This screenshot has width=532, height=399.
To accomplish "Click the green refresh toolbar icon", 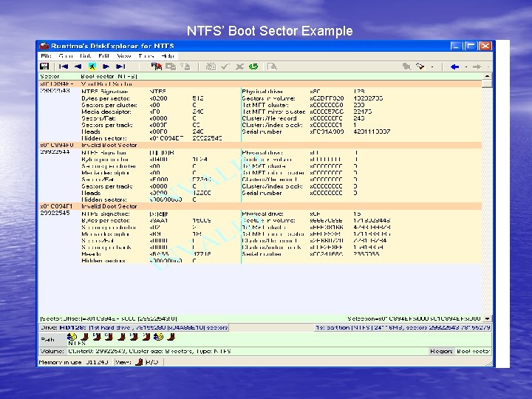I will coord(253,66).
